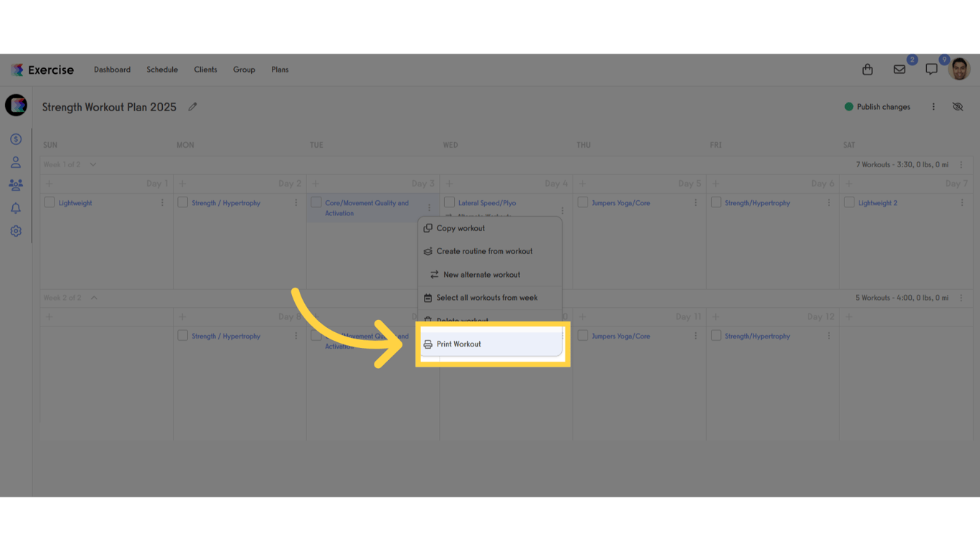The width and height of the screenshot is (980, 551).
Task: Open the Lightweight 2 workout link
Action: pos(877,203)
